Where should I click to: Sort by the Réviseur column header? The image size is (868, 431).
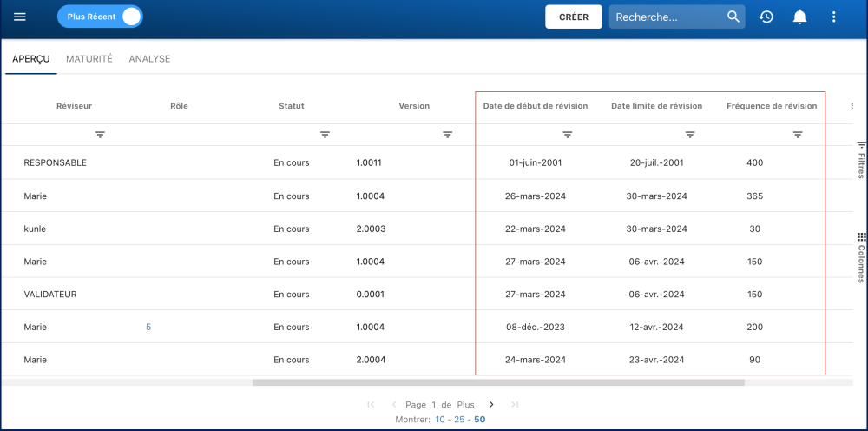point(74,106)
